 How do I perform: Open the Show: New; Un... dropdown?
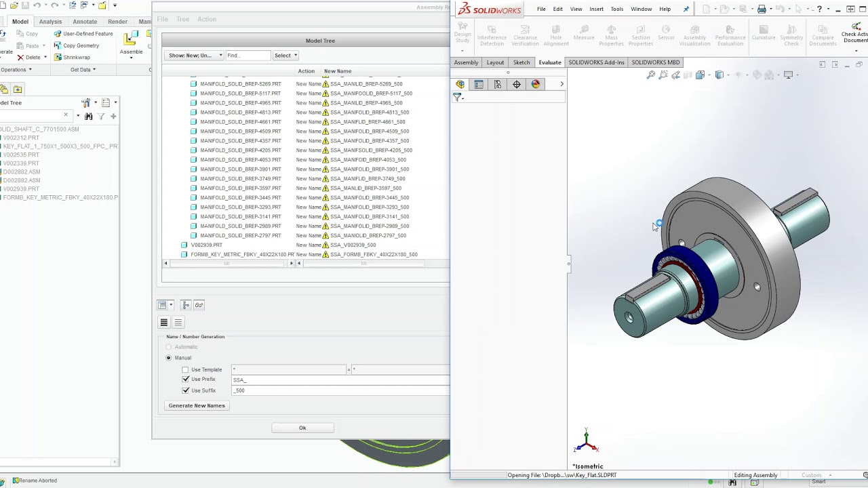coord(195,56)
